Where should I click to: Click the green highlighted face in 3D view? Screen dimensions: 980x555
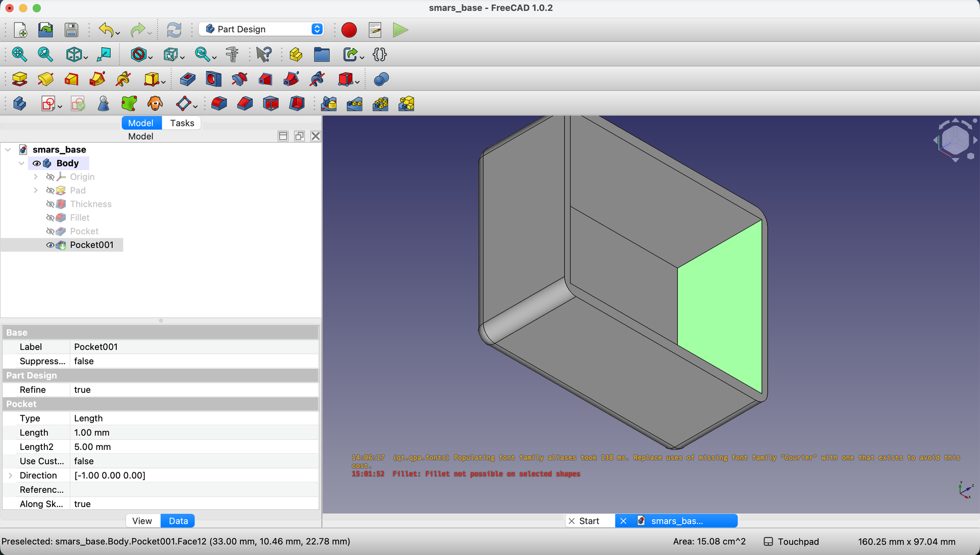click(x=720, y=306)
